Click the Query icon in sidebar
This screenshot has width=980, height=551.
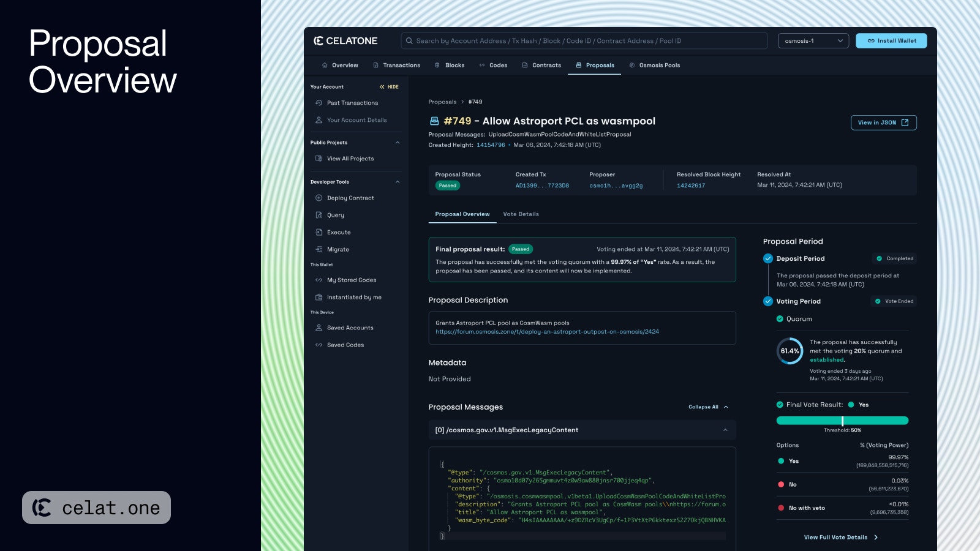click(x=318, y=215)
